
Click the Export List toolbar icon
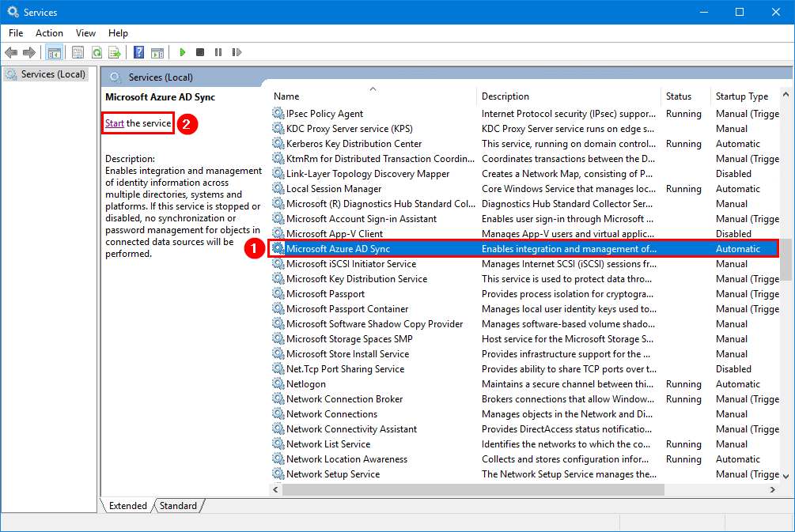click(x=115, y=52)
